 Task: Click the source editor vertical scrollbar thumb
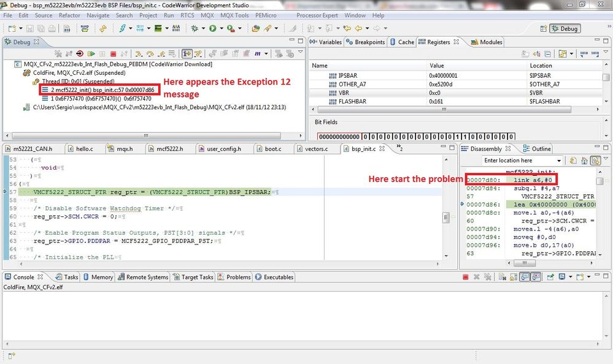[x=445, y=217]
